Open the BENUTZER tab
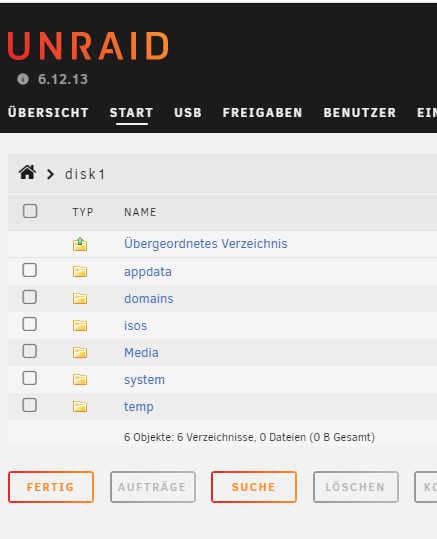437x539 pixels. (360, 113)
